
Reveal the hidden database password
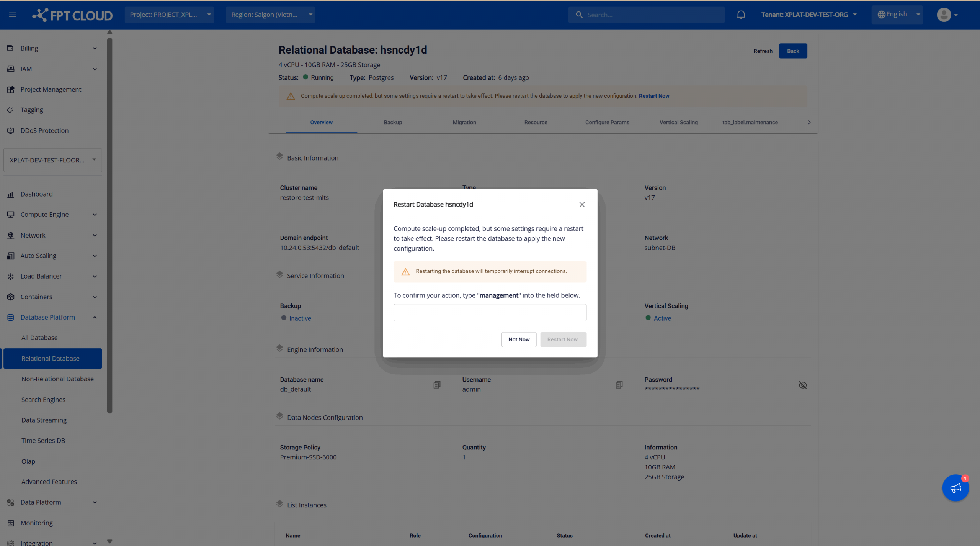[x=803, y=385]
